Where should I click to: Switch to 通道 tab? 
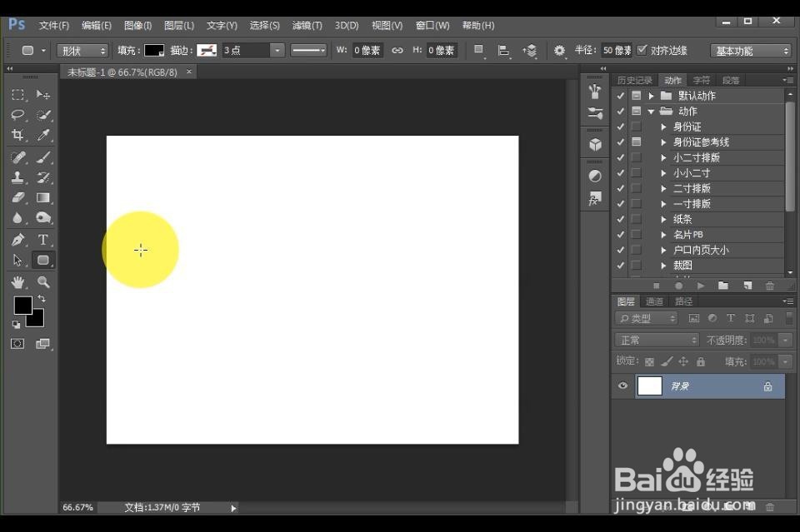tap(654, 301)
